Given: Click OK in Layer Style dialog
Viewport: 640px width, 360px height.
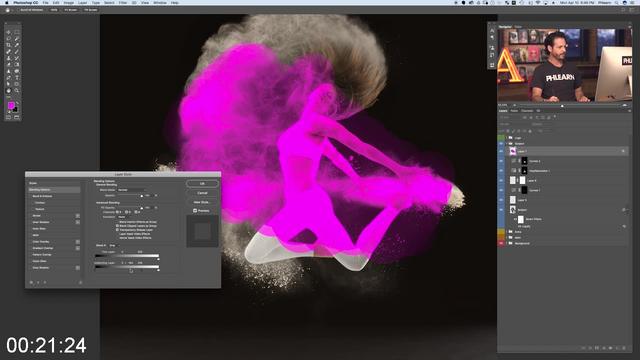Looking at the screenshot, I should point(202,184).
